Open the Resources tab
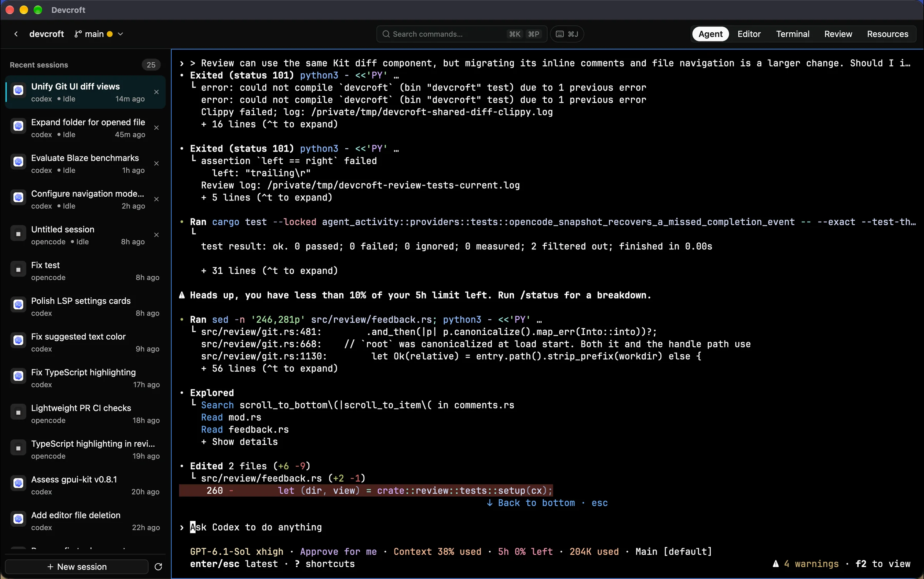 tap(887, 34)
